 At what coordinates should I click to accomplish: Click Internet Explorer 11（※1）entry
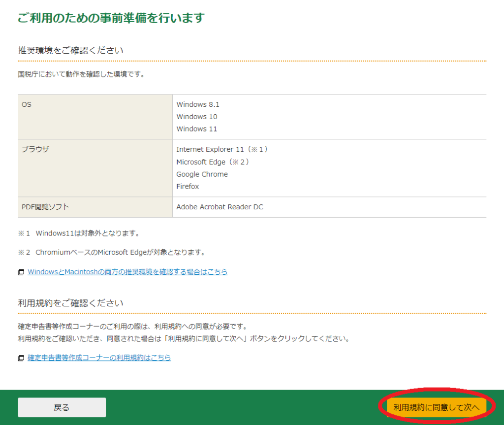coord(222,149)
